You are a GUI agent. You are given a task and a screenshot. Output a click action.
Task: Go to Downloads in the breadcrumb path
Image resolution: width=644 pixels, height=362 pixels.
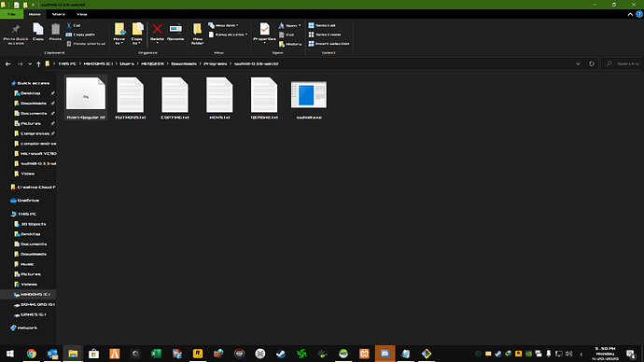tap(184, 64)
